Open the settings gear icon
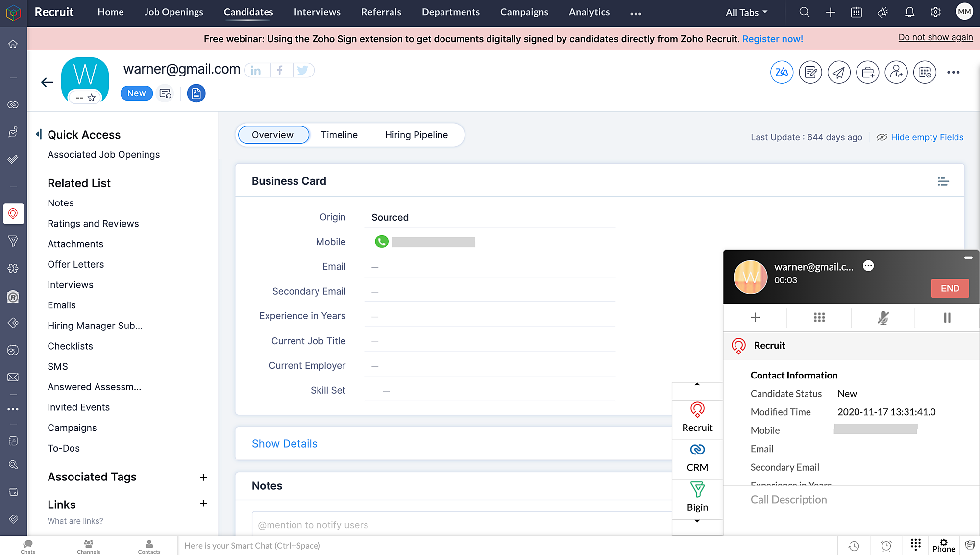980x555 pixels. click(x=935, y=12)
